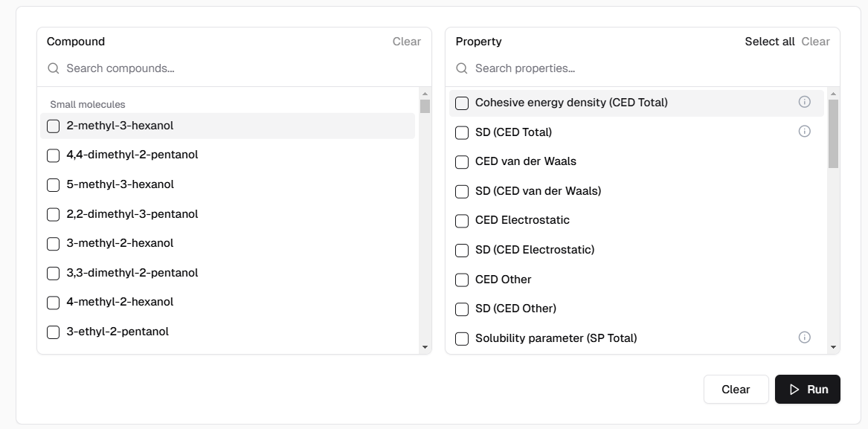868x429 pixels.
Task: Click info icon beside SD (CED Total)
Action: click(804, 132)
